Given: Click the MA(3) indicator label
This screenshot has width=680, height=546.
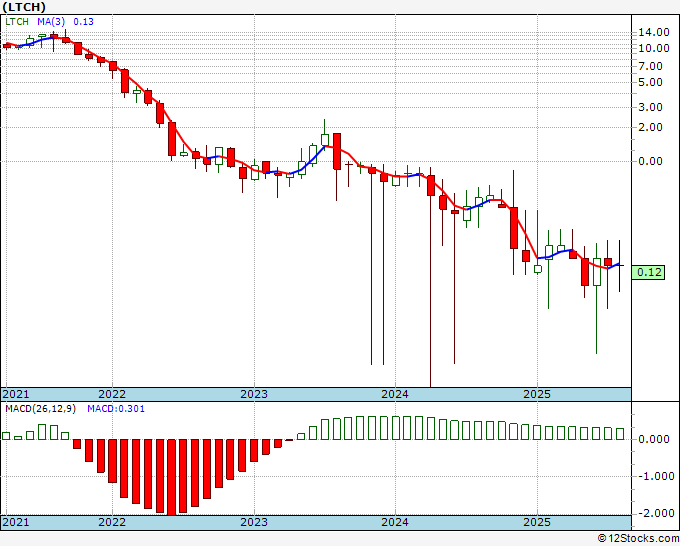Looking at the screenshot, I should (51, 22).
